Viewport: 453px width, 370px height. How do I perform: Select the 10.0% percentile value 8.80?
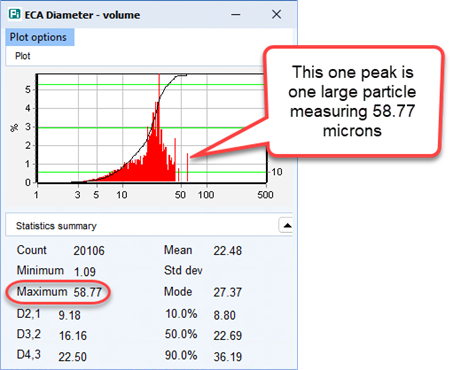224,315
